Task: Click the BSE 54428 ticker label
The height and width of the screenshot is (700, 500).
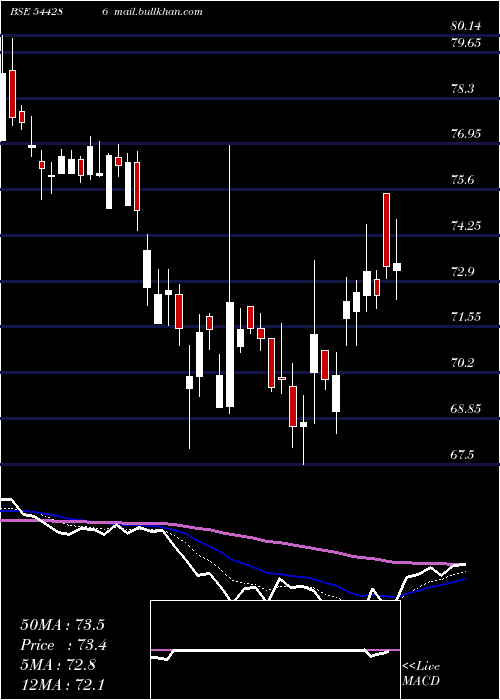Action: pyautogui.click(x=36, y=12)
